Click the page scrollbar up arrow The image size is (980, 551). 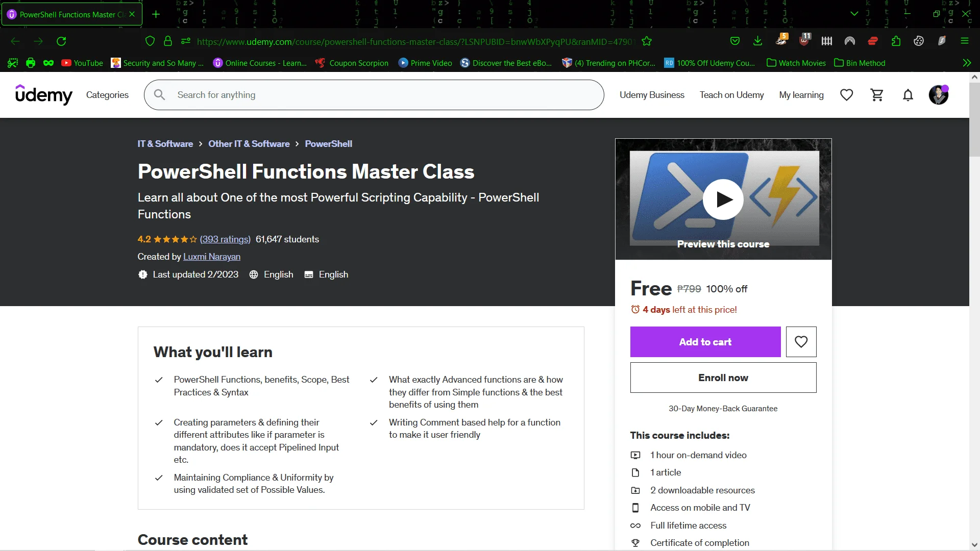(974, 78)
